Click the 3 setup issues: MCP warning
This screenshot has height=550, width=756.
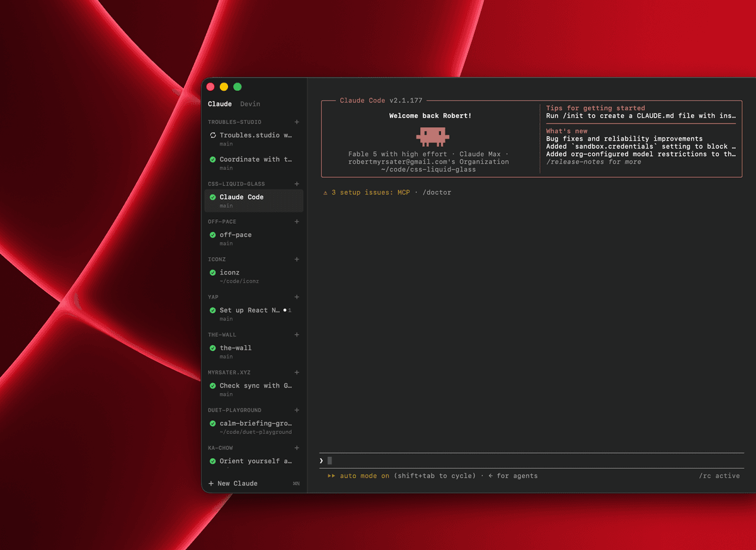(370, 192)
